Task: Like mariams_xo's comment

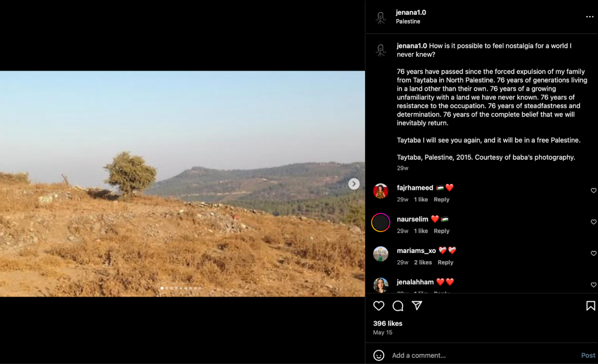Action: click(x=593, y=253)
